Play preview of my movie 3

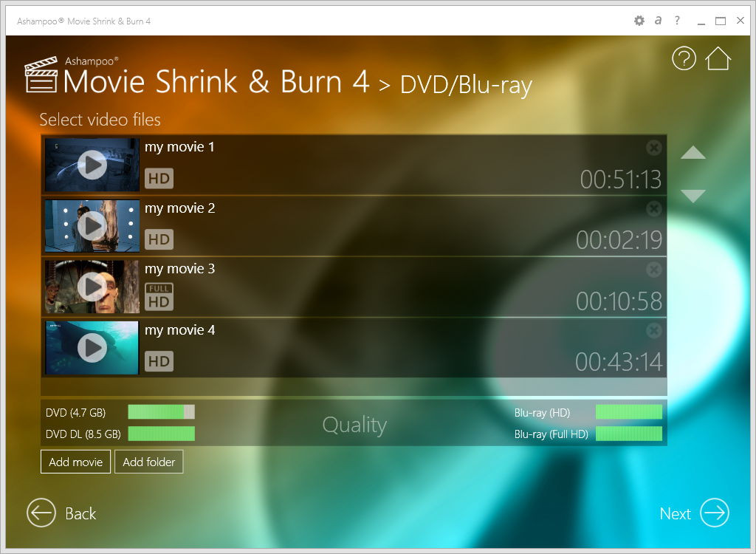coord(92,287)
